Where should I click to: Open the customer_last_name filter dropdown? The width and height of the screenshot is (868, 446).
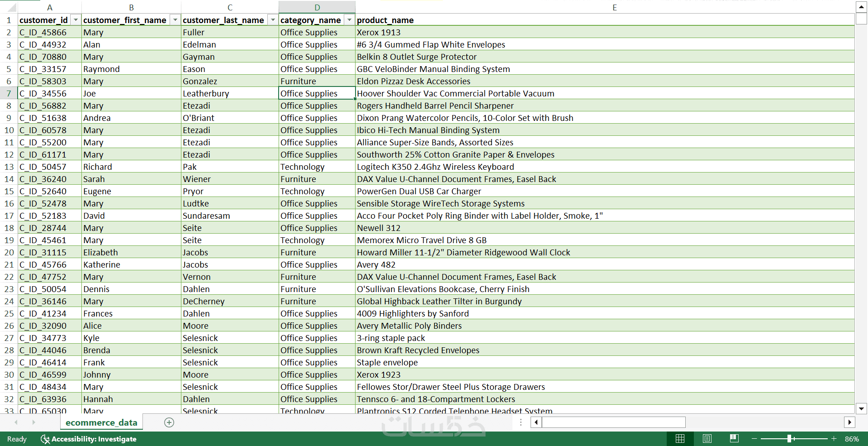click(273, 20)
